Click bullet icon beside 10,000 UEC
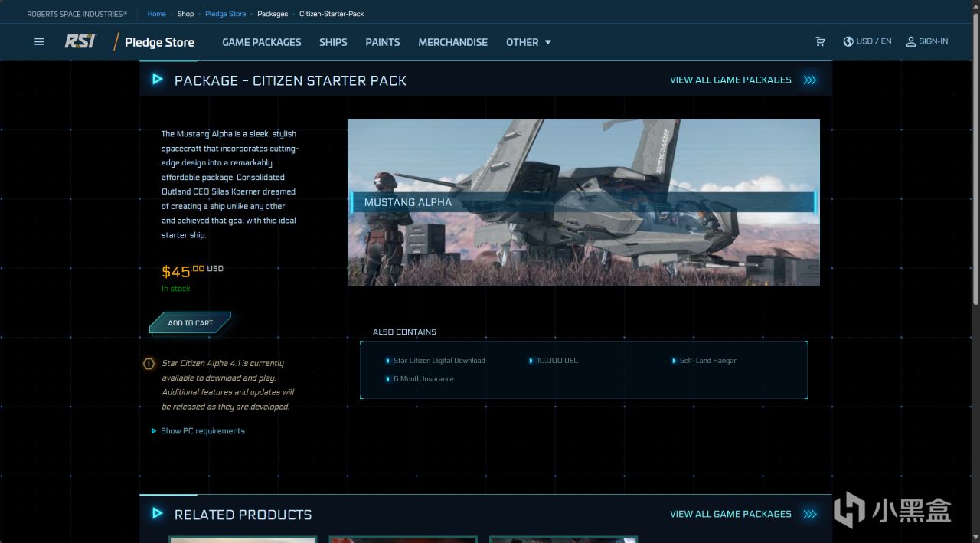Image resolution: width=980 pixels, height=543 pixels. (x=531, y=361)
